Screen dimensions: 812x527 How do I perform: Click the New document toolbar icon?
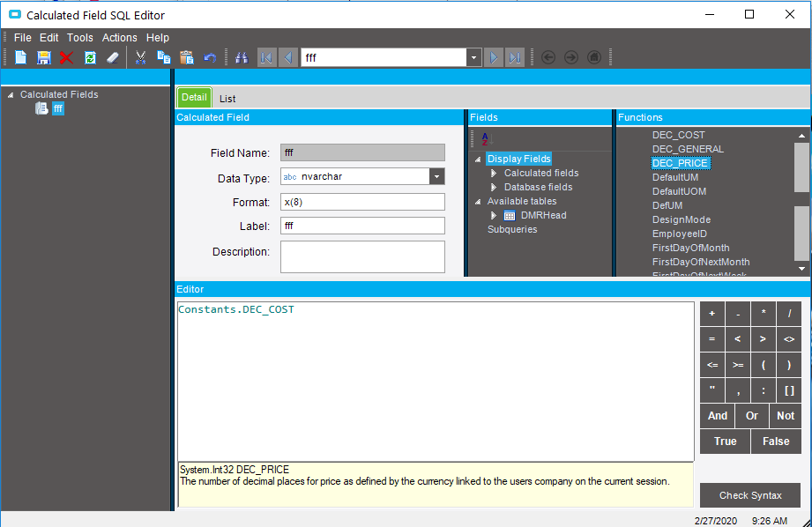coord(20,57)
